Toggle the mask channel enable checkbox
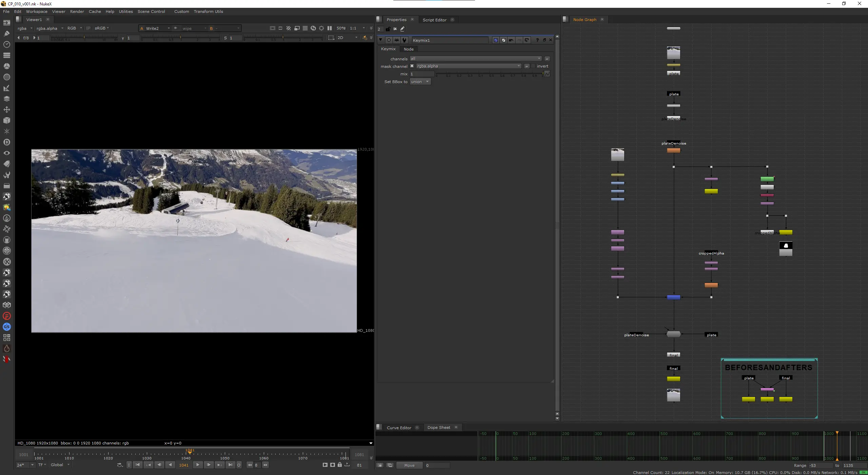The height and width of the screenshot is (475, 868). (412, 66)
